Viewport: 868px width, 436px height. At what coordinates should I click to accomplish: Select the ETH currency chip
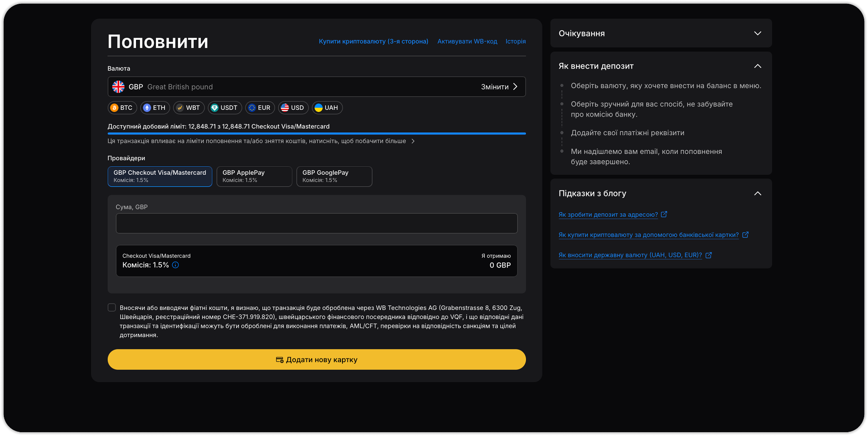(155, 108)
